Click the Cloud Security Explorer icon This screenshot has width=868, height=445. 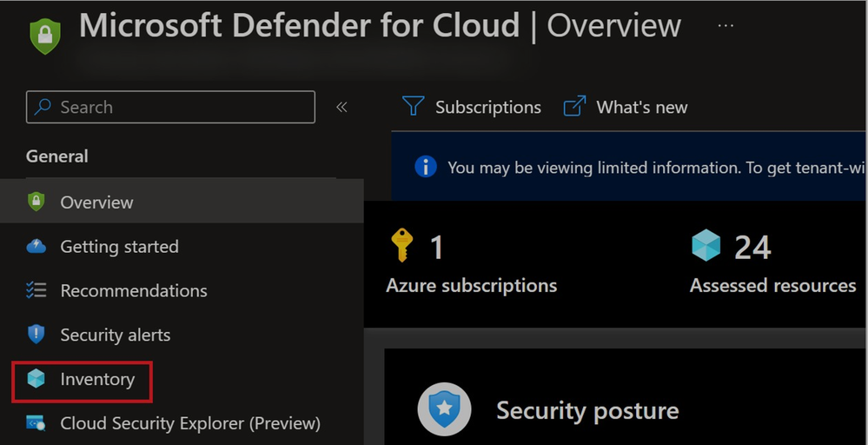click(x=36, y=423)
